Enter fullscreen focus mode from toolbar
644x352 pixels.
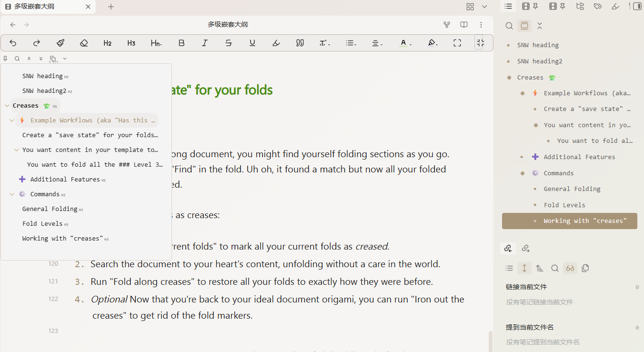pos(457,43)
